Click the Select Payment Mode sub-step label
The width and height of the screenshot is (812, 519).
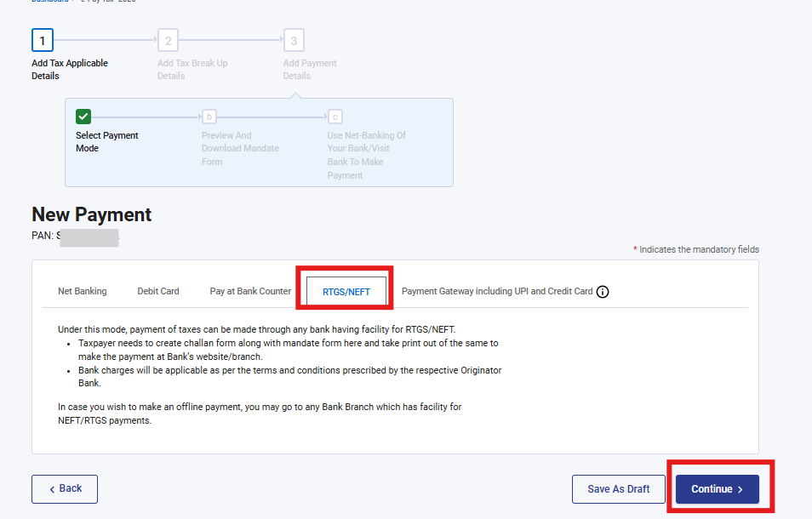point(107,141)
